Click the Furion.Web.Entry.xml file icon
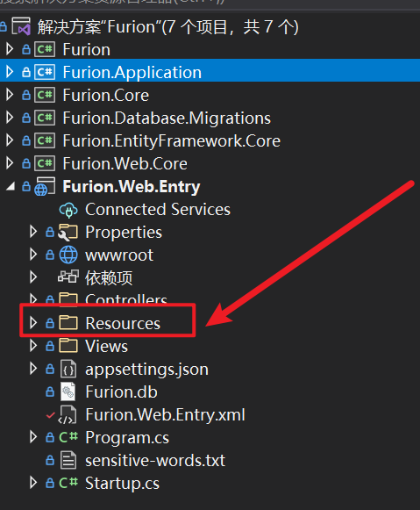The image size is (420, 510). click(68, 414)
